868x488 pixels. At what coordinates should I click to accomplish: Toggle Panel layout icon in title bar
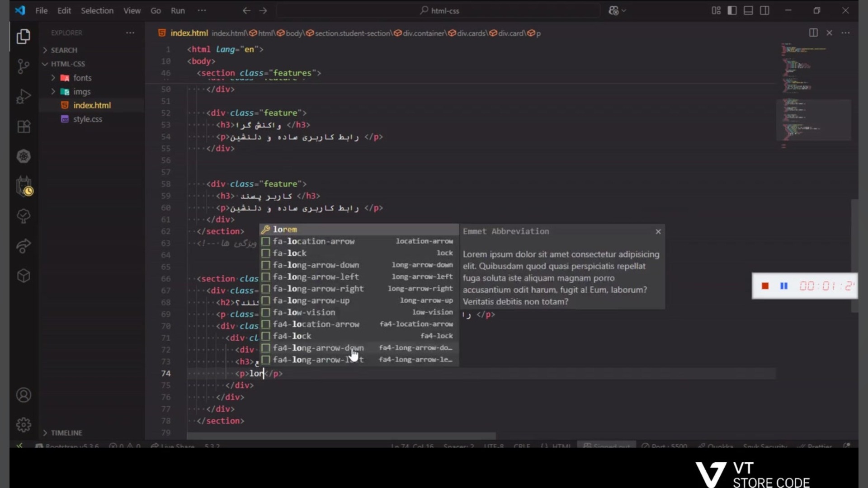(748, 10)
